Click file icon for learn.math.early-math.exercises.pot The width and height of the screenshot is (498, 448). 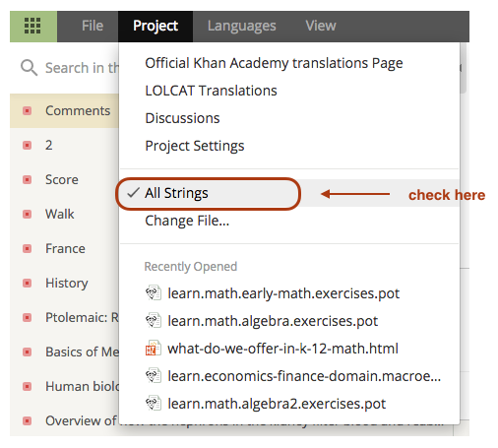(154, 293)
